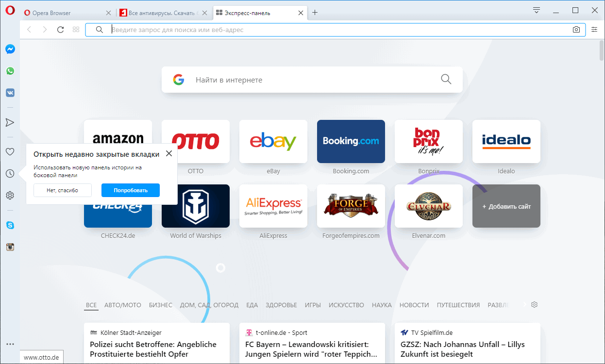Switch to Opera Browser tab

click(67, 13)
